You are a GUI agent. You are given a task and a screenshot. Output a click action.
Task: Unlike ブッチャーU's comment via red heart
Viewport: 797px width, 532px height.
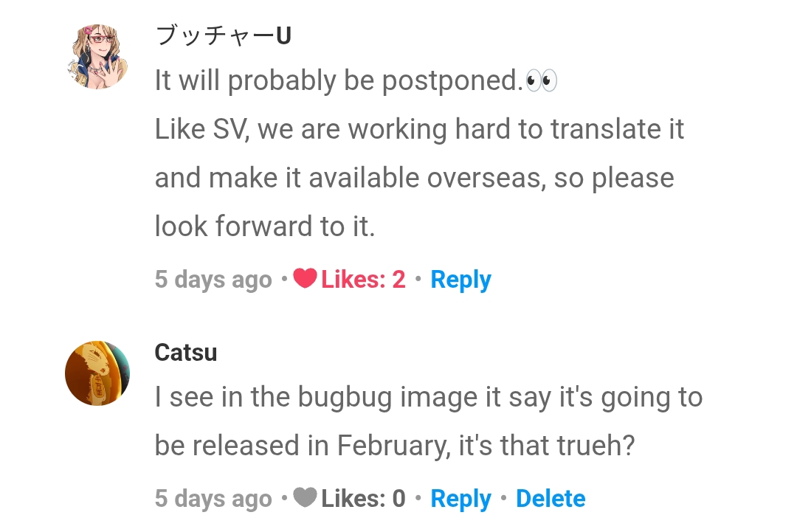tap(305, 279)
